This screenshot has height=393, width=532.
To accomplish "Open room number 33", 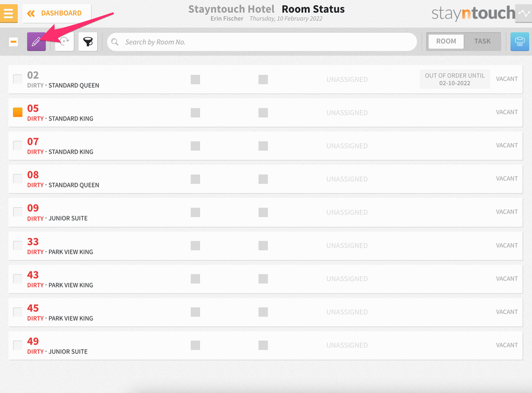I will tap(33, 241).
